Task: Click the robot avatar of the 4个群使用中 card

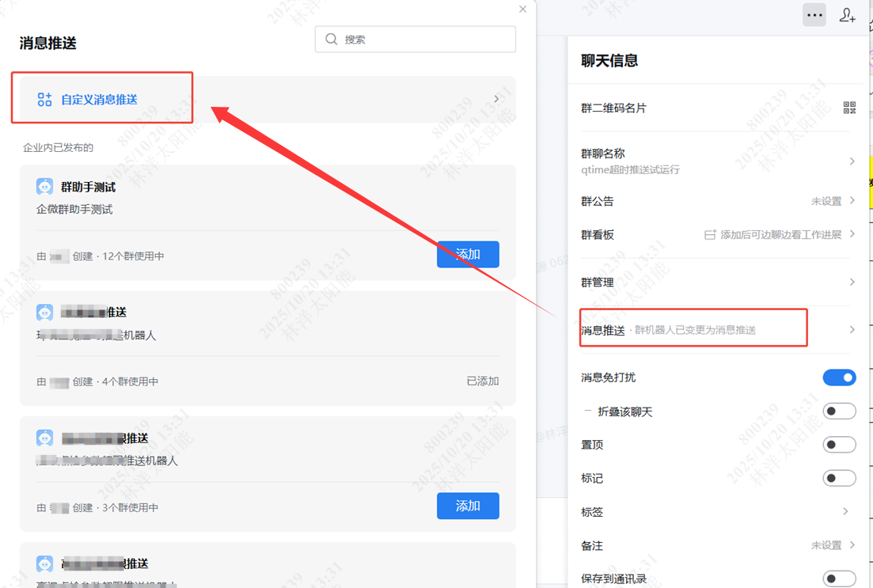Action: (x=44, y=313)
